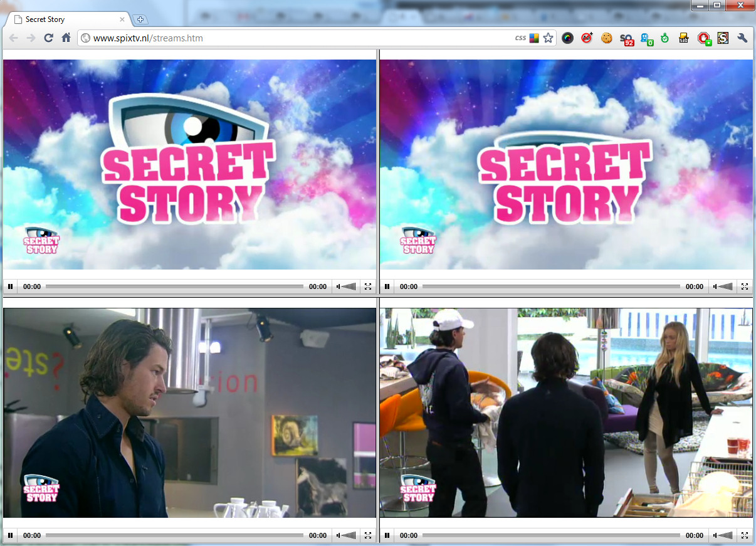Pause the stream showing the man in dark shirt
This screenshot has height=546, width=756.
coord(11,535)
